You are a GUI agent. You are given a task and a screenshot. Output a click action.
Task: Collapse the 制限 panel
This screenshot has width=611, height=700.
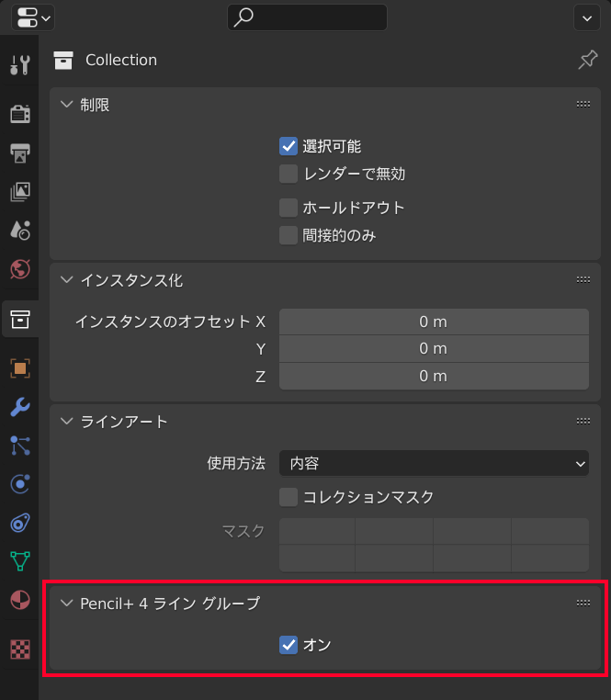tap(66, 105)
